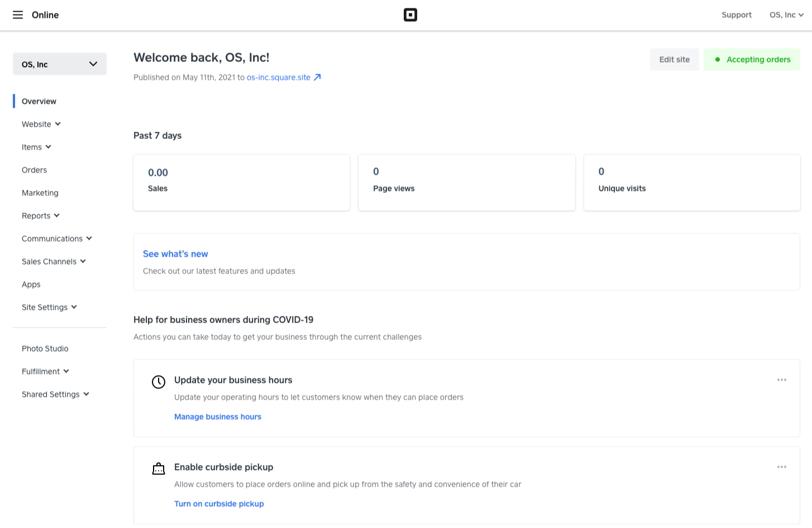Click the Welcome back, OS, Inc! heading
This screenshot has height=528, width=812.
click(x=202, y=57)
